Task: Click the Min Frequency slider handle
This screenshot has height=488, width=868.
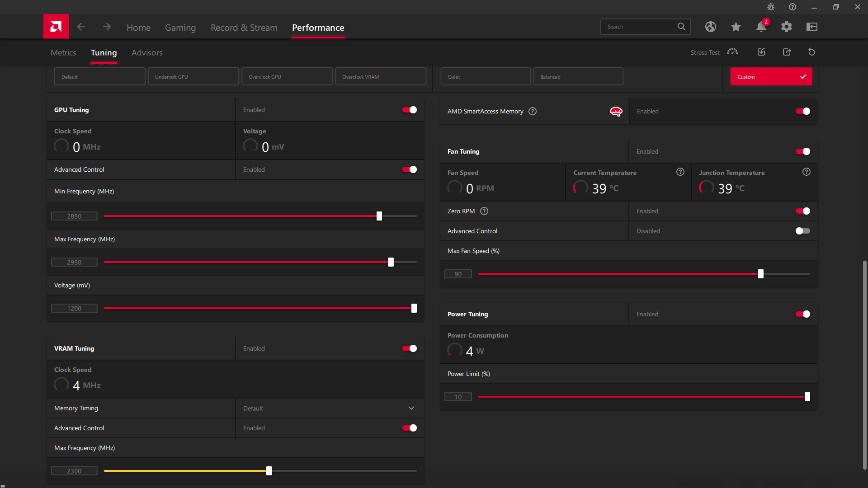Action: 379,216
